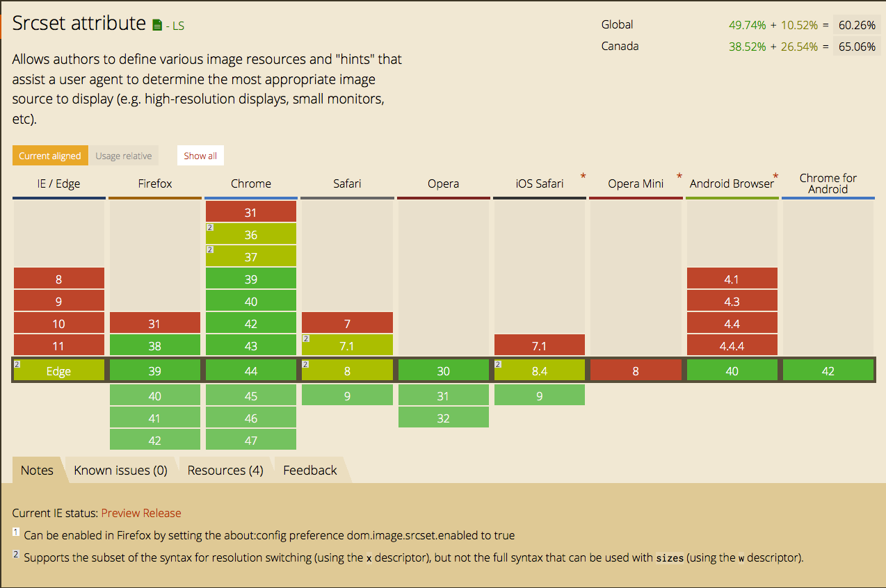Click note 2 marker on the Edge cell
The image size is (886, 588).
[x=17, y=364]
